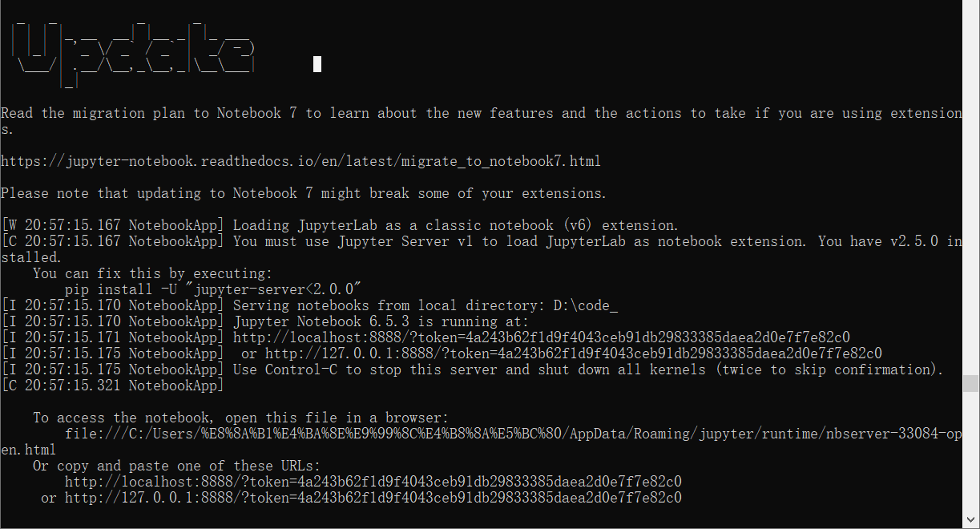Click the vertical scrollbar thumb
Image resolution: width=980 pixels, height=529 pixels.
coord(971,383)
